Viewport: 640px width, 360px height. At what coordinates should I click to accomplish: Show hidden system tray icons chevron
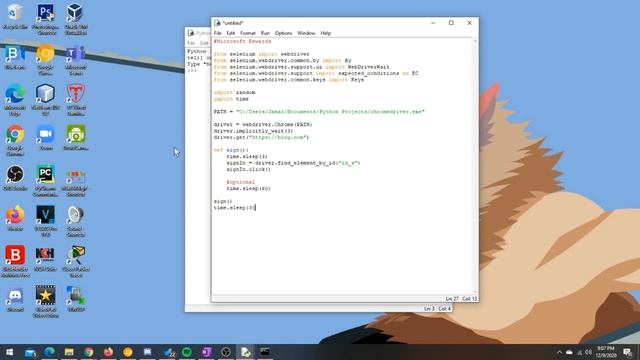(559, 352)
